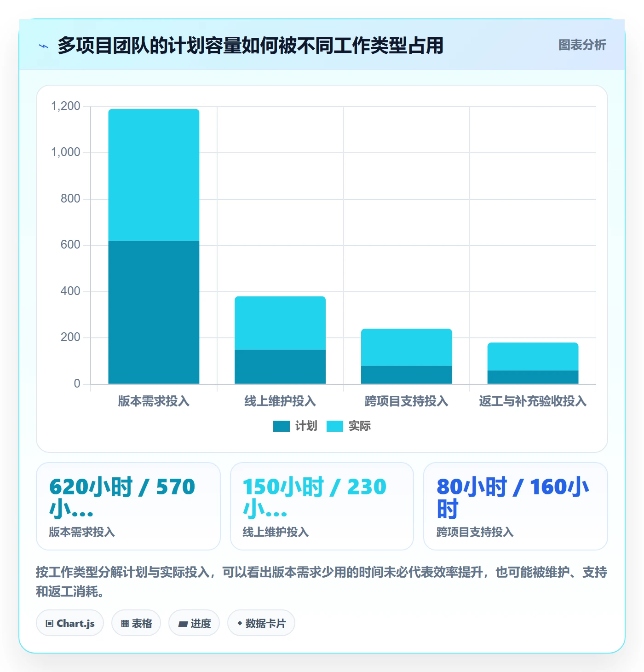The image size is (644, 672).
Task: Click the 版本需求投入 caption under the 620小时 card
Action: click(82, 532)
